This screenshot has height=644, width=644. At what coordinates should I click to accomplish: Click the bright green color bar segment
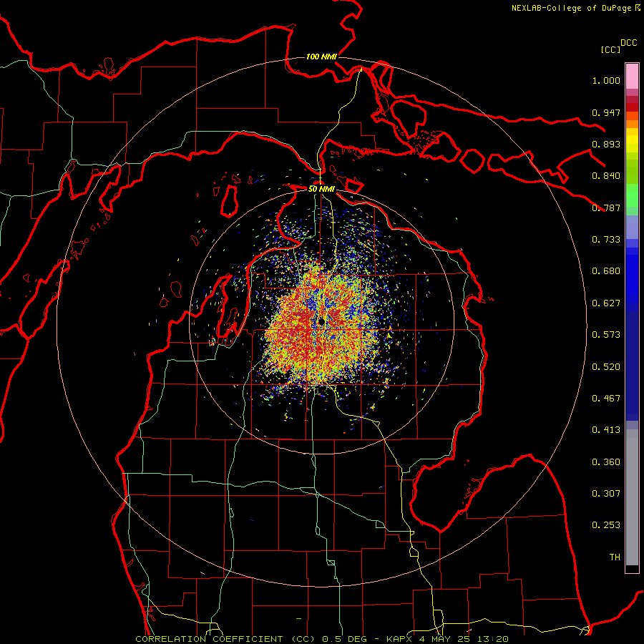(x=632, y=195)
